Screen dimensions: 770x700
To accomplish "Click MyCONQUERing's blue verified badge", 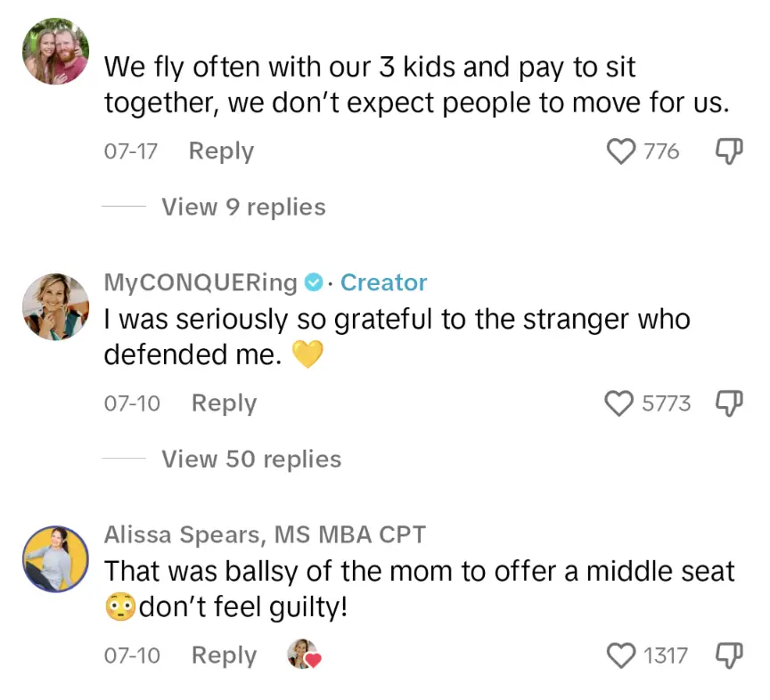I will click(x=314, y=282).
